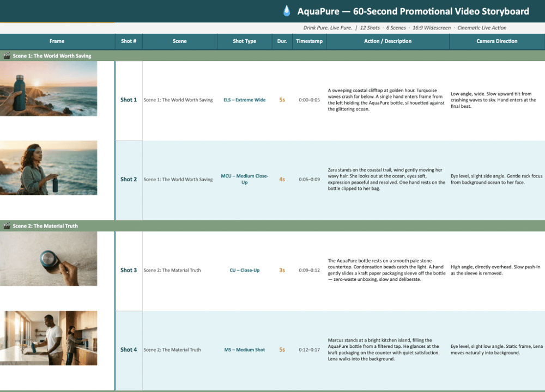Select the 4s duration cell for Shot 2

pyautogui.click(x=282, y=180)
